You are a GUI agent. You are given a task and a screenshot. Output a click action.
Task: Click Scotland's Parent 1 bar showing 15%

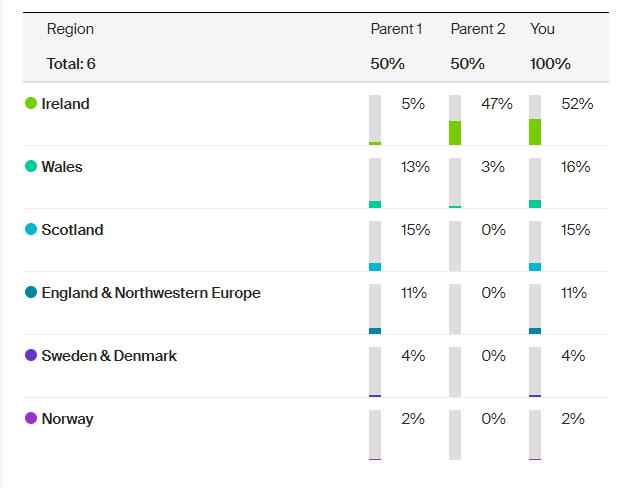375,246
